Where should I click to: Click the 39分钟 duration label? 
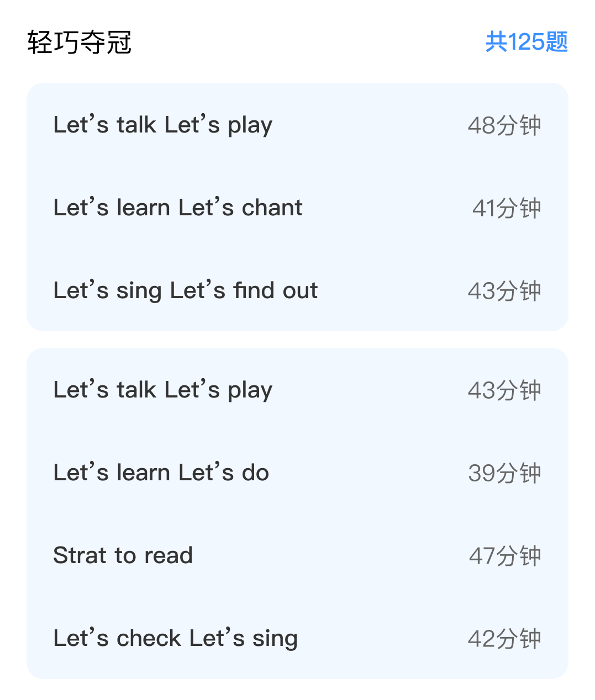[504, 473]
